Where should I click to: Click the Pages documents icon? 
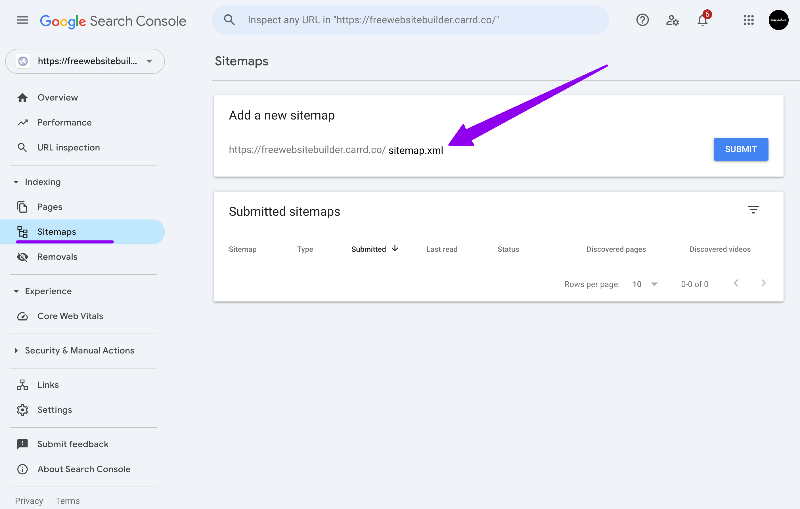22,207
